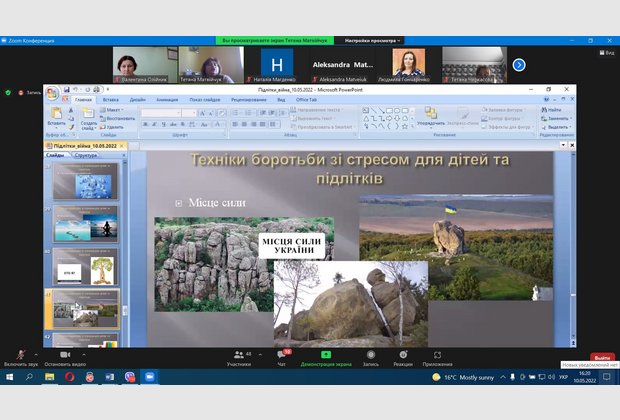Expand audio options arrow beside microphone
The width and height of the screenshot is (620, 420).
pyautogui.click(x=37, y=355)
